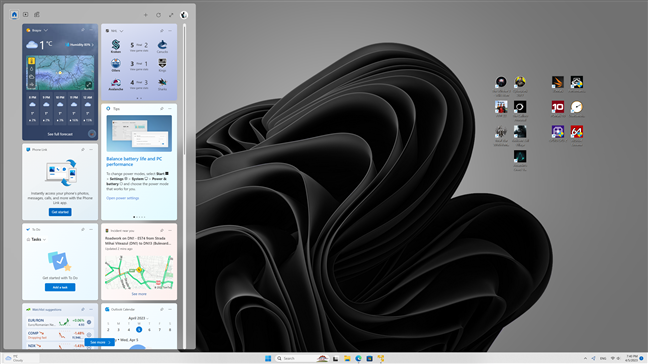Select first page dot of Tips widget
Image resolution: width=648 pixels, height=364 pixels.
134,217
